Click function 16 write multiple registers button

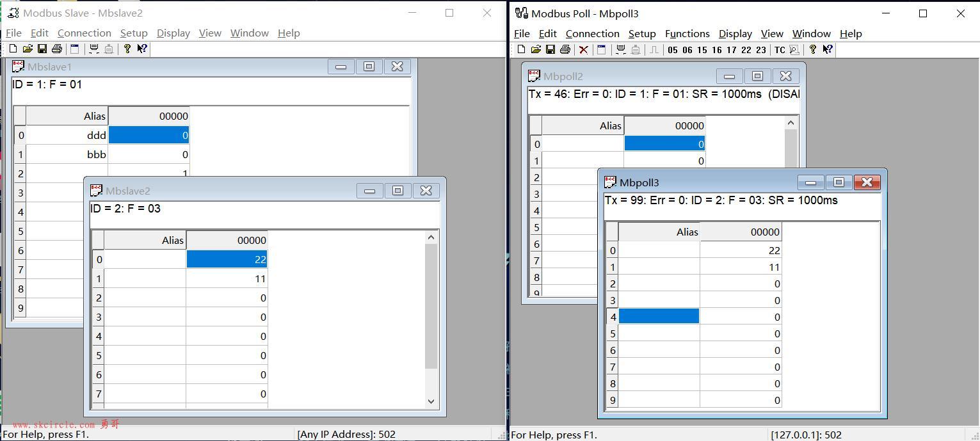(717, 50)
